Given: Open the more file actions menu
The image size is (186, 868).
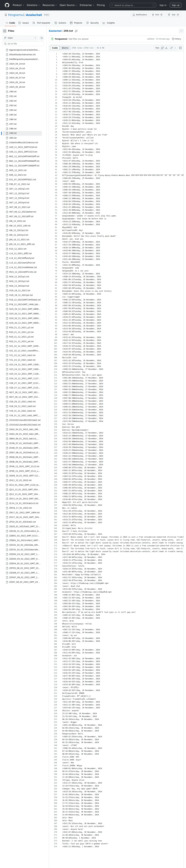Looking at the screenshot, I should point(181,31).
